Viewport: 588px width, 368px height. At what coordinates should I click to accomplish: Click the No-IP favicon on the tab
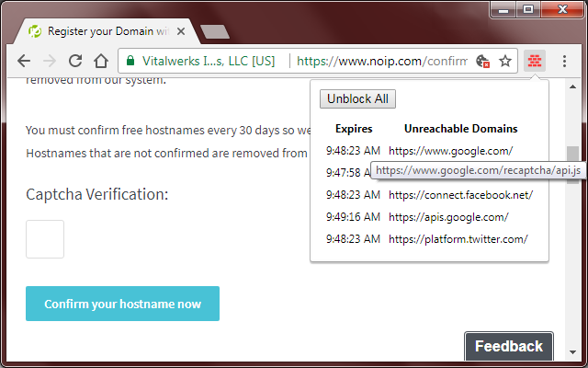click(35, 31)
